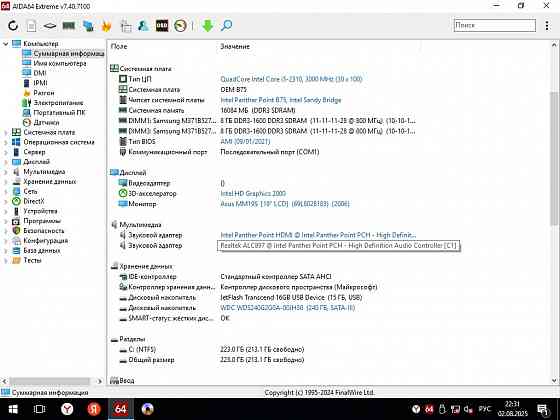The image size is (560, 420).
Task: Launch the disk benchmark drive icon
Action: (x=50, y=26)
